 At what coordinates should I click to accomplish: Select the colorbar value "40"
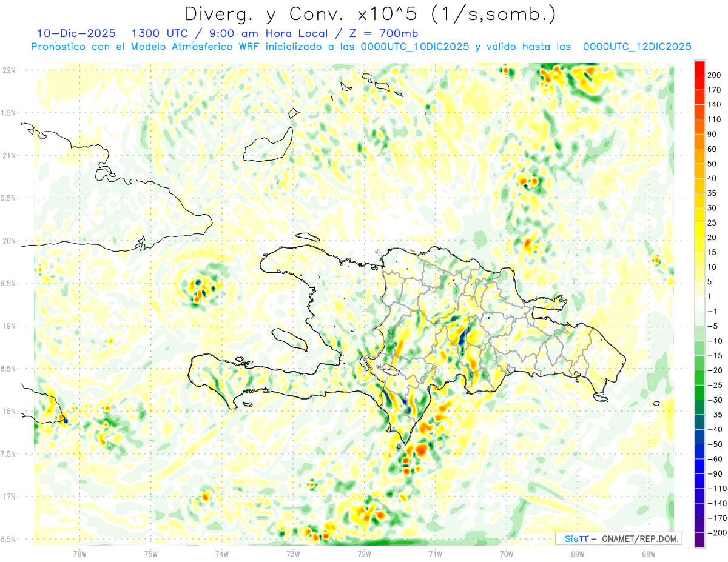coord(713,178)
